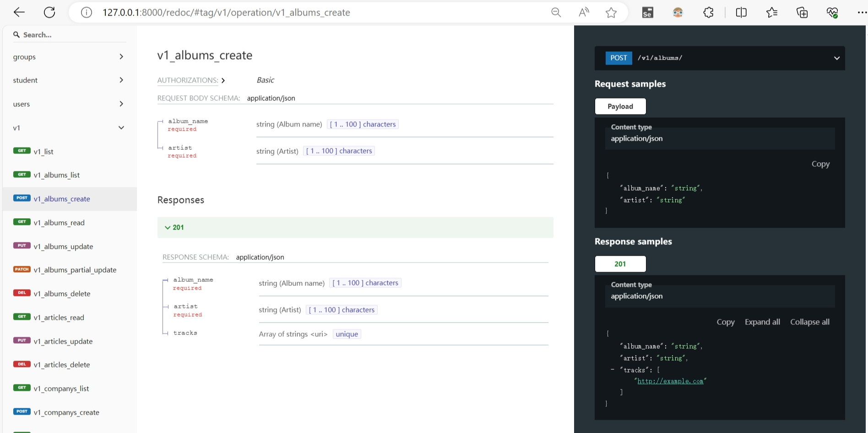Open the browser settings and more menu
This screenshot has height=433, width=868.
click(862, 12)
